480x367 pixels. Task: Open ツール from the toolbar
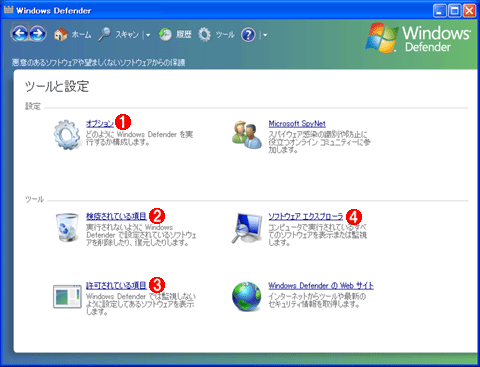(225, 35)
